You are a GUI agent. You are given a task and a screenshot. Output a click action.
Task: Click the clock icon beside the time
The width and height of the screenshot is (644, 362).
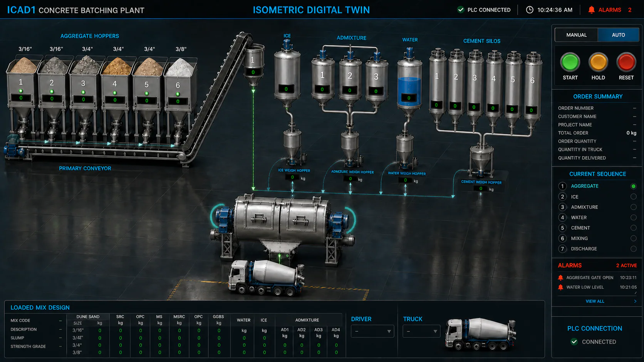530,10
